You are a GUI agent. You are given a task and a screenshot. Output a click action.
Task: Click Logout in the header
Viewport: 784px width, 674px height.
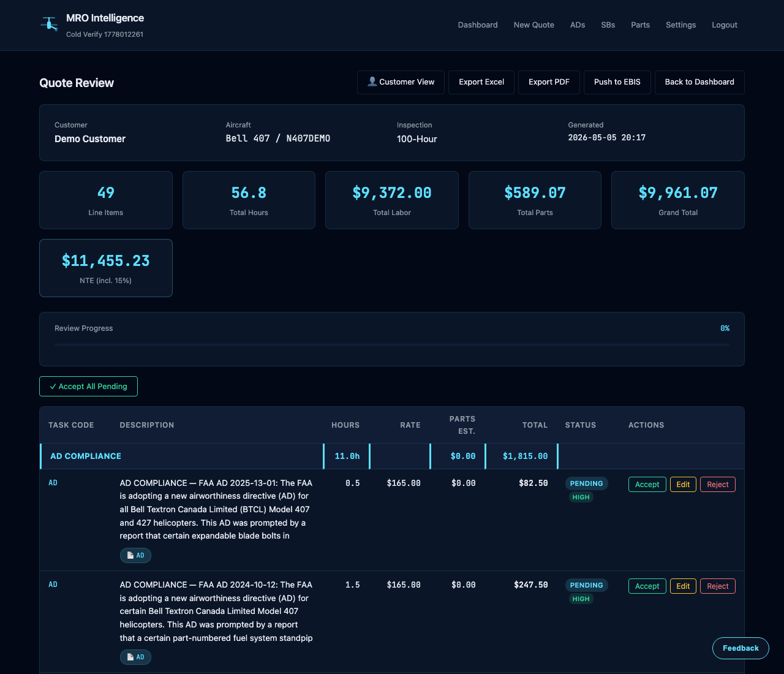coord(725,25)
